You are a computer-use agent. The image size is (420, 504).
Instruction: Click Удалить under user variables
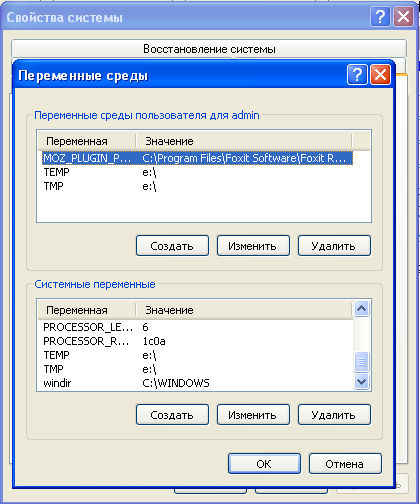[334, 246]
